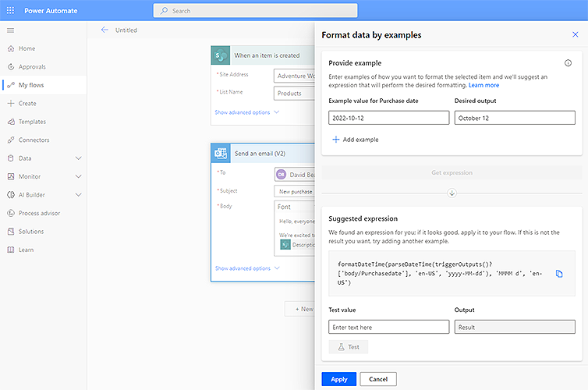588x390 pixels.
Task: Copy the suggested expression with the copy icon
Action: point(559,274)
